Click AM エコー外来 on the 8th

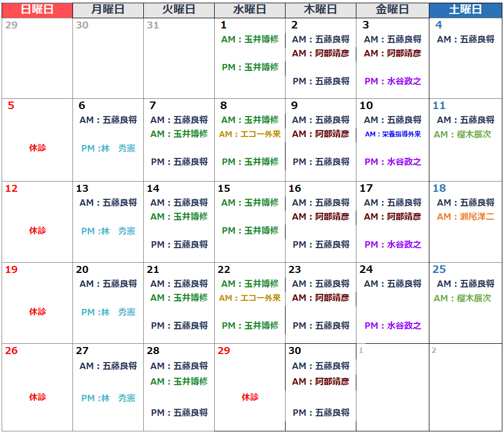[250, 134]
